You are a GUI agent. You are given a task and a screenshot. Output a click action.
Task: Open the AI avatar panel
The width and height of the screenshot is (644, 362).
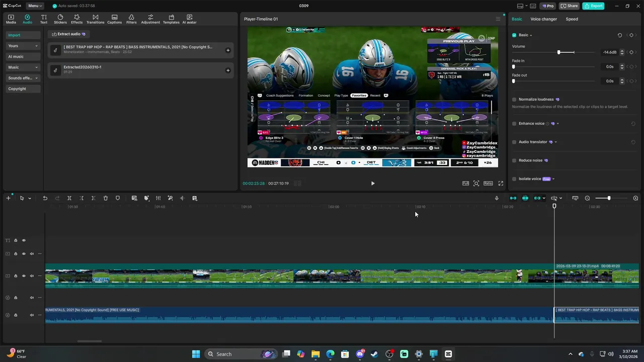pyautogui.click(x=190, y=19)
